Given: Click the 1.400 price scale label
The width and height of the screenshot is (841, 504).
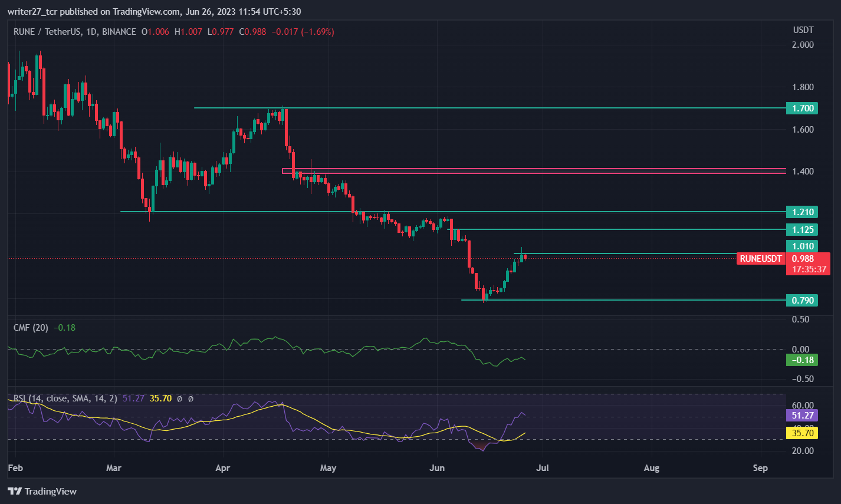Looking at the screenshot, I should pos(803,172).
